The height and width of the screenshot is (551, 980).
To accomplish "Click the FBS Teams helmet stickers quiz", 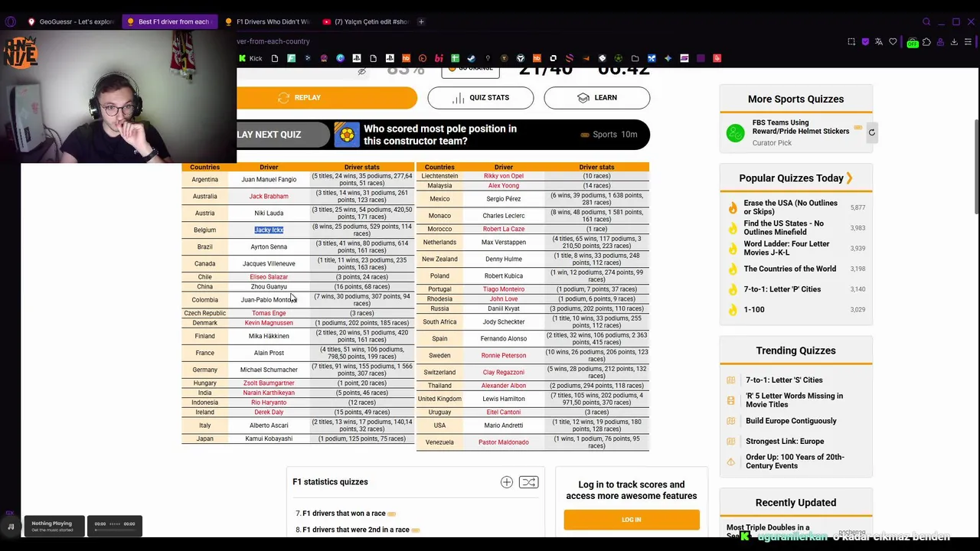I will (x=801, y=127).
